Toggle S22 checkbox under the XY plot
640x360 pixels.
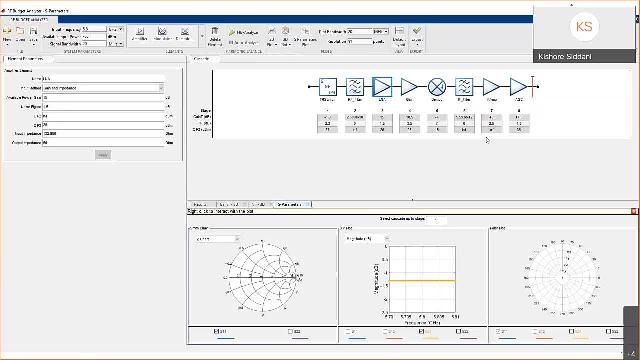[x=458, y=331]
